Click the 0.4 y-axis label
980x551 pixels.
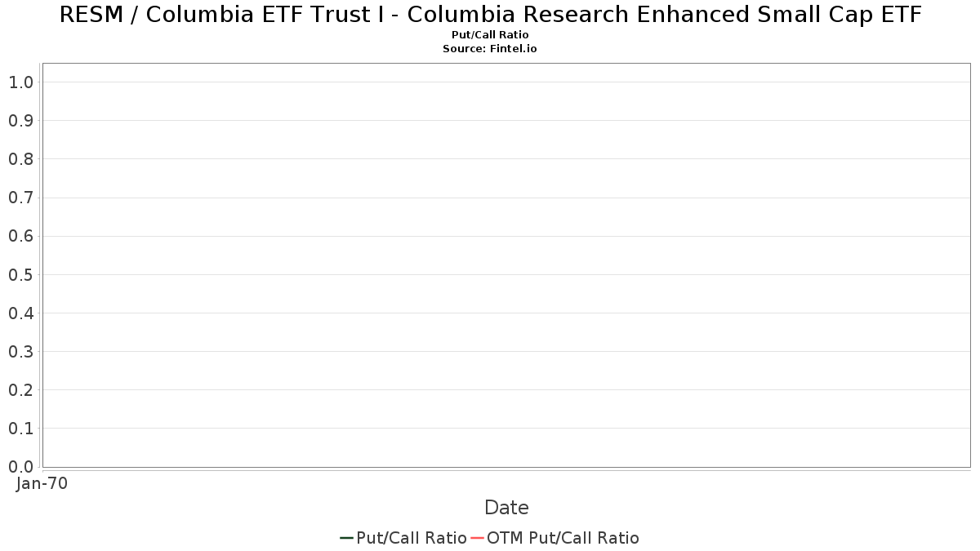point(21,313)
